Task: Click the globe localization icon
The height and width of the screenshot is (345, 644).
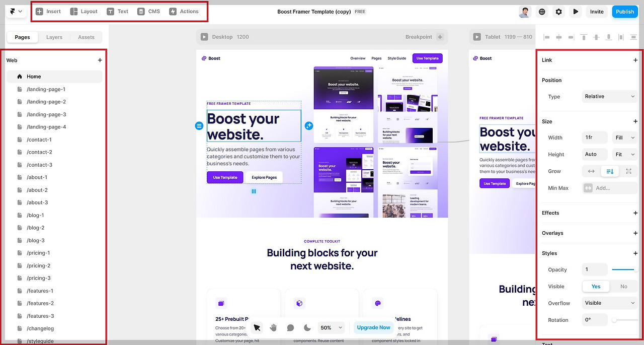Action: pyautogui.click(x=542, y=12)
